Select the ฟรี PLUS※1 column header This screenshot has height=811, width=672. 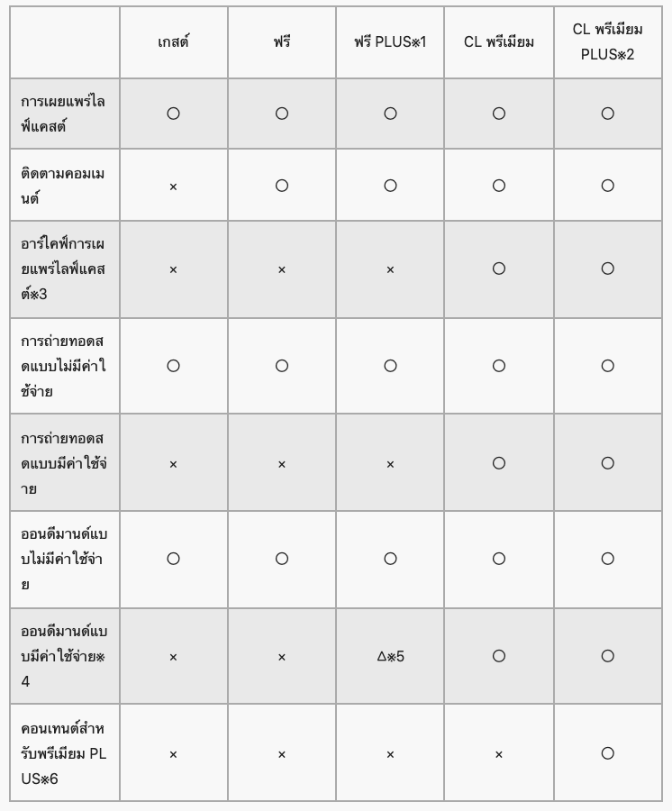390,42
